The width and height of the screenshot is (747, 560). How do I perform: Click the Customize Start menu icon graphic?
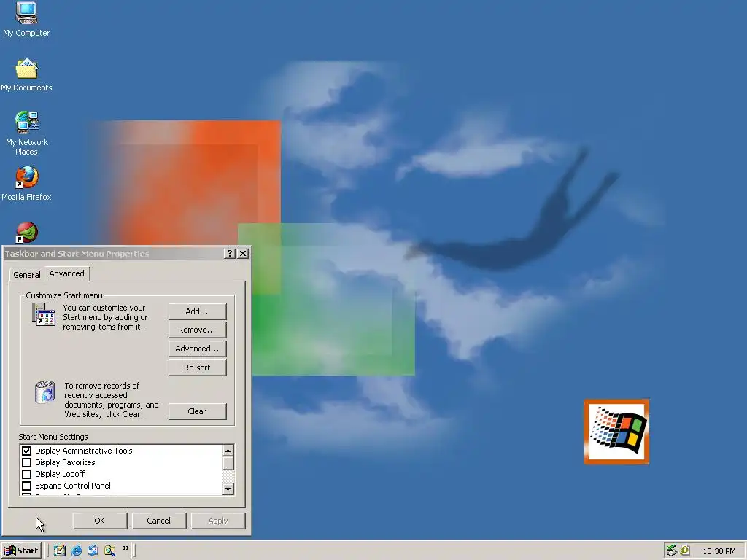tap(44, 315)
